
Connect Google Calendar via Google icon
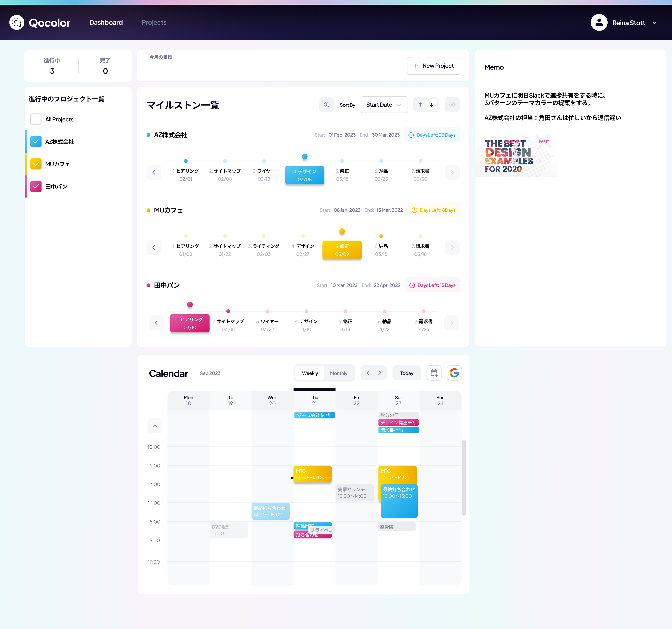(x=454, y=373)
